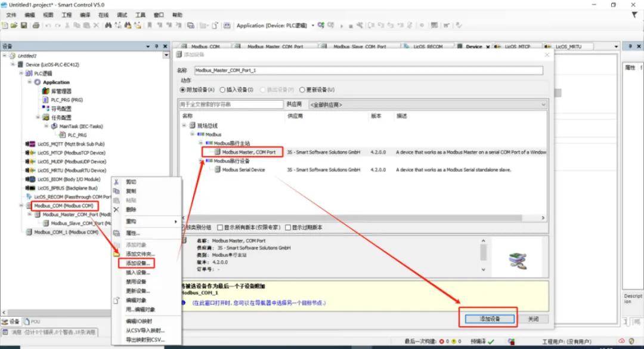Click the Save project toolbar icon
644x349 pixels.
24,26
